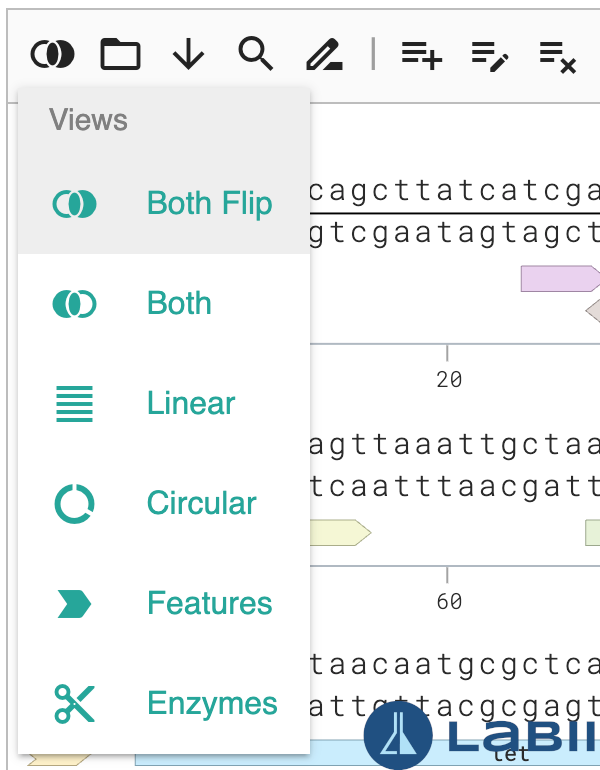Open the folder icon in toolbar
The height and width of the screenshot is (770, 600).
click(120, 54)
